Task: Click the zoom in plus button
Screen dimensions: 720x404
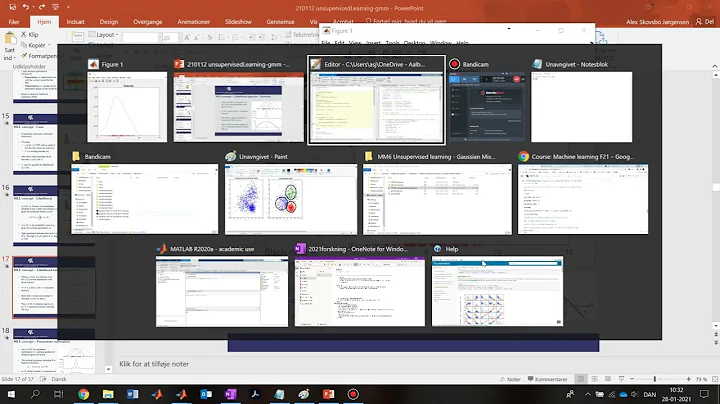Action: 688,379
